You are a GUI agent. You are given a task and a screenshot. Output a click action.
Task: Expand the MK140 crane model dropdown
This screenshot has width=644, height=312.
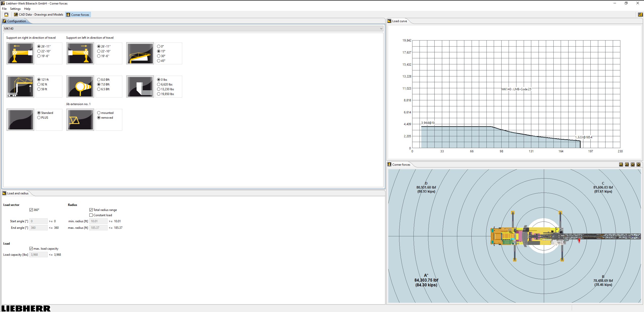coord(381,29)
